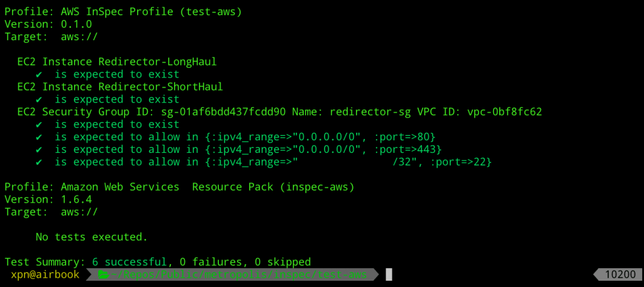Select the checkmark beside the port 443 rule
Screen dimensions: 644x287
39,150
